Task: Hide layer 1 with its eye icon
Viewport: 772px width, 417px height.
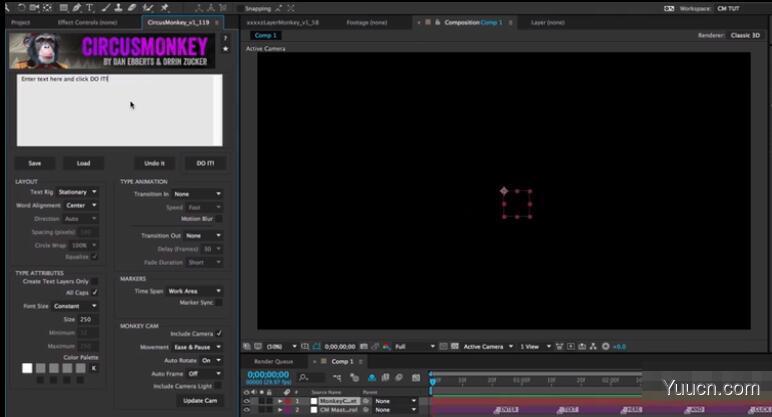Action: click(x=247, y=401)
